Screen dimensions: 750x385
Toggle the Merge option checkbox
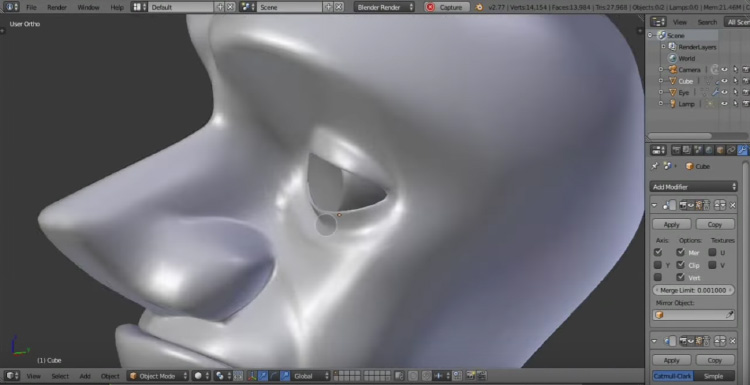coord(681,253)
